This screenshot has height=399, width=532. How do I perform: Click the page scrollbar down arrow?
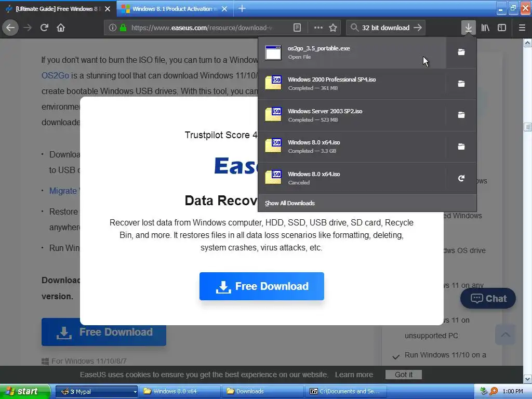528,379
